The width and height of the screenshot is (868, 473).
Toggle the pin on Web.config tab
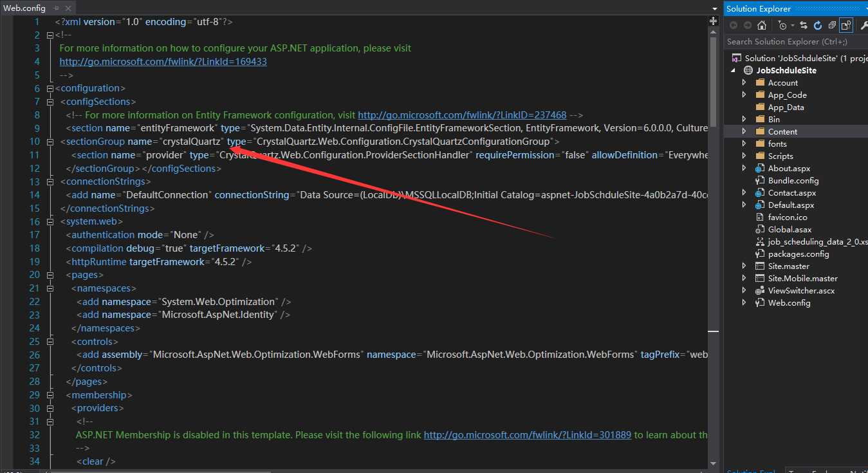pyautogui.click(x=57, y=8)
